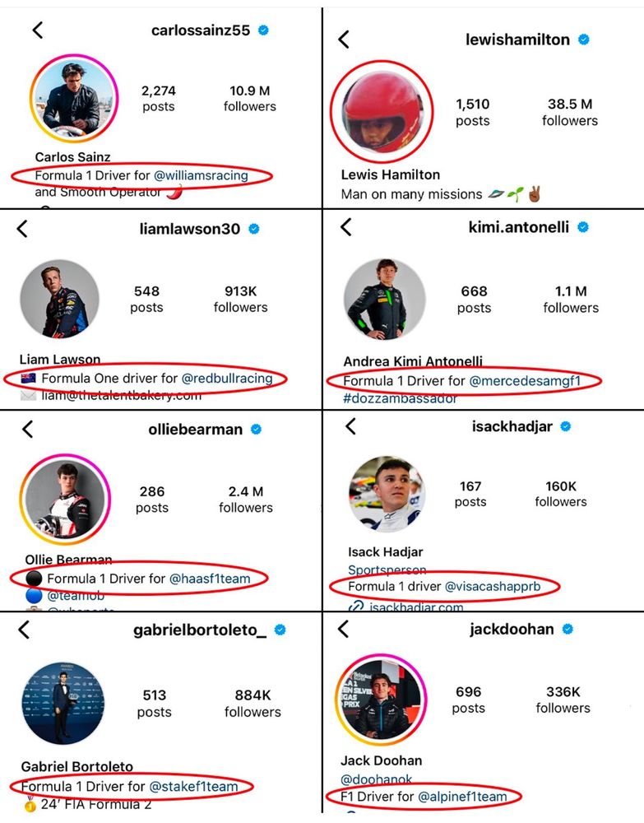Screen dimensions: 644x823
Task: Open Lewis Hamilton 38.5 M followers list
Action: 570,112
